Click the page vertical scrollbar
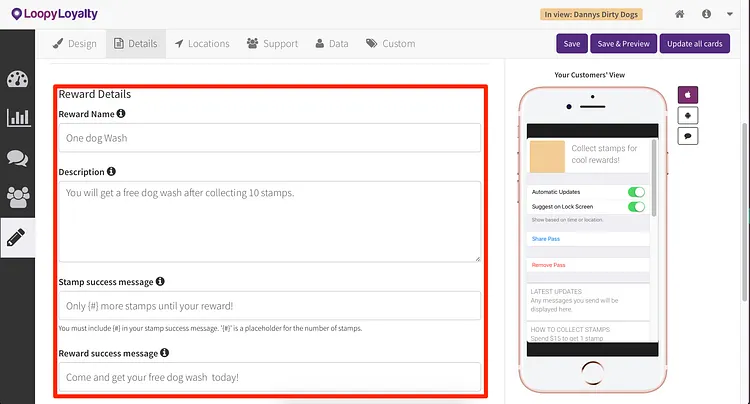The image size is (750, 404). (x=744, y=212)
